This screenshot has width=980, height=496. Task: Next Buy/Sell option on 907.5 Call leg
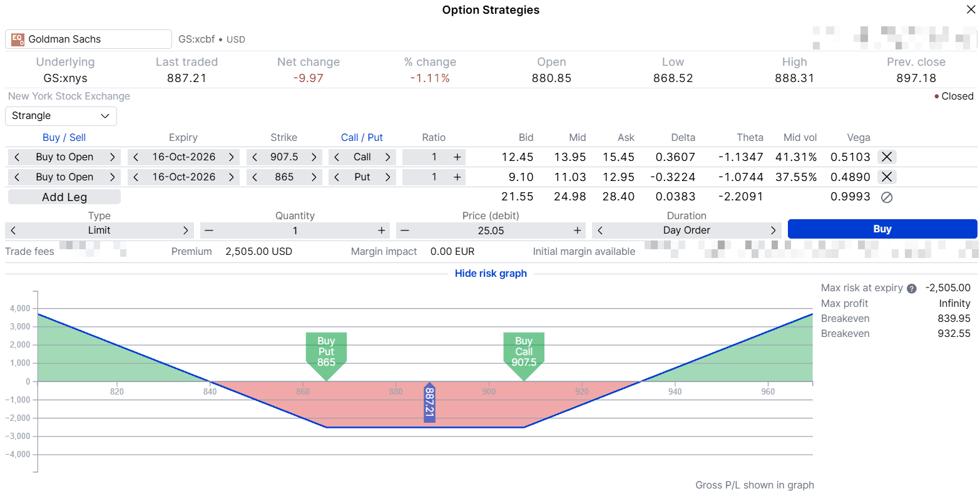click(112, 157)
